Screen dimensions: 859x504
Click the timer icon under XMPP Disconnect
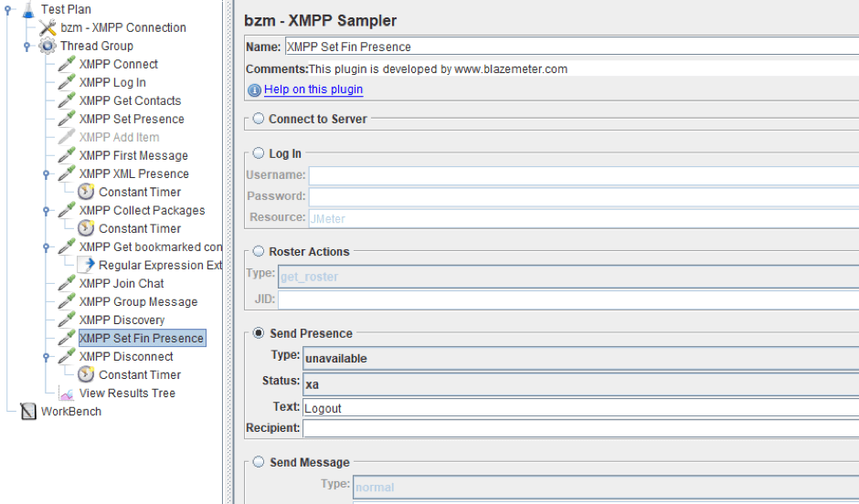(x=86, y=375)
